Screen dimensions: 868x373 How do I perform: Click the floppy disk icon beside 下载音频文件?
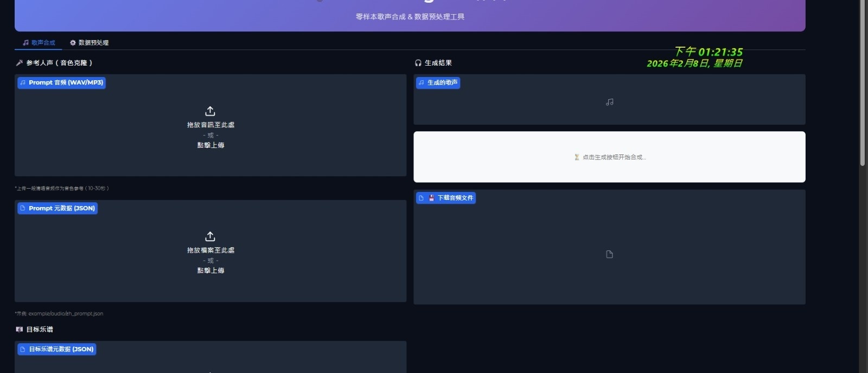coord(432,198)
